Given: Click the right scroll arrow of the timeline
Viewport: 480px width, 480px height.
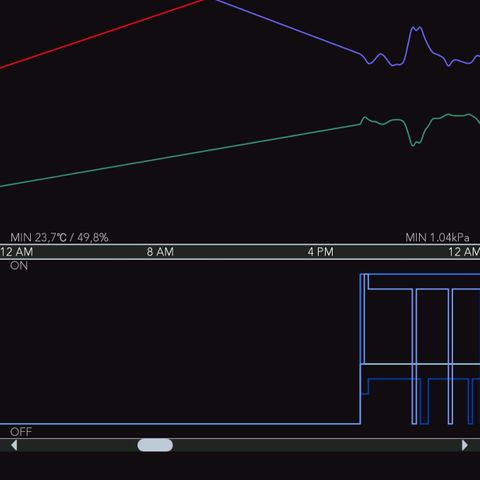Looking at the screenshot, I should tap(465, 445).
